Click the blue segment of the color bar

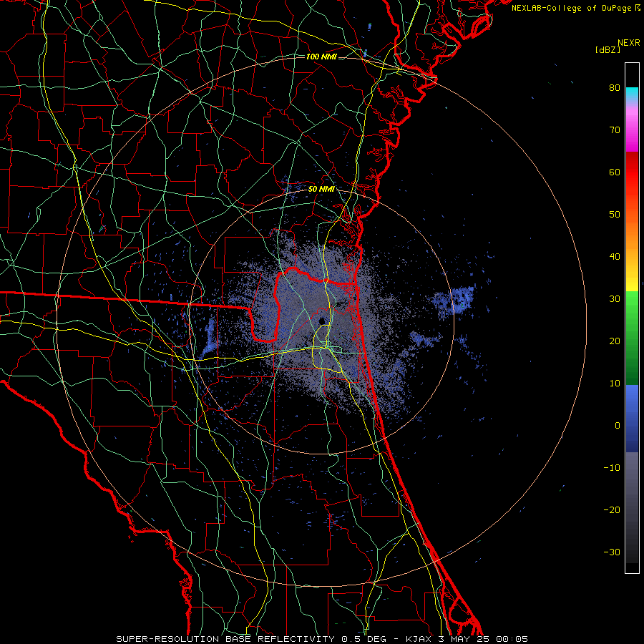[x=632, y=419]
